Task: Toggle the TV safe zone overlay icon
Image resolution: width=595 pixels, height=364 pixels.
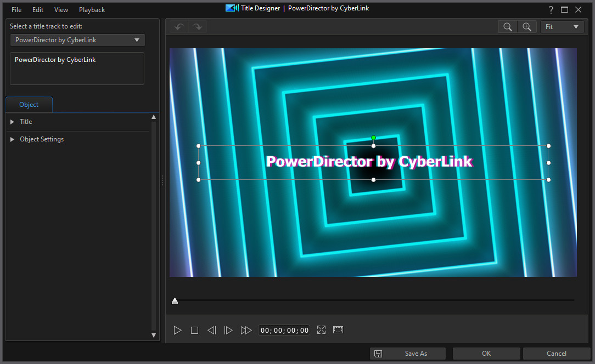Action: (x=338, y=329)
